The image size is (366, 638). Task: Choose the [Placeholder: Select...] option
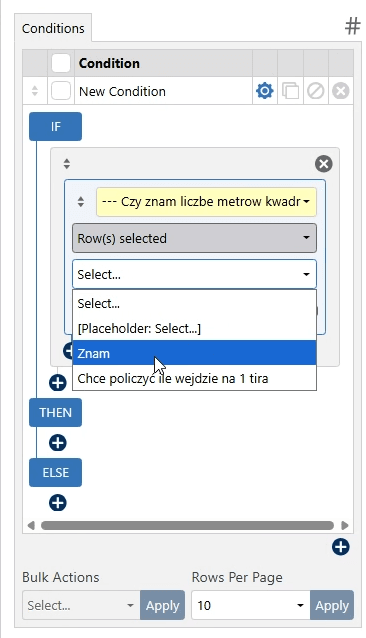click(194, 328)
